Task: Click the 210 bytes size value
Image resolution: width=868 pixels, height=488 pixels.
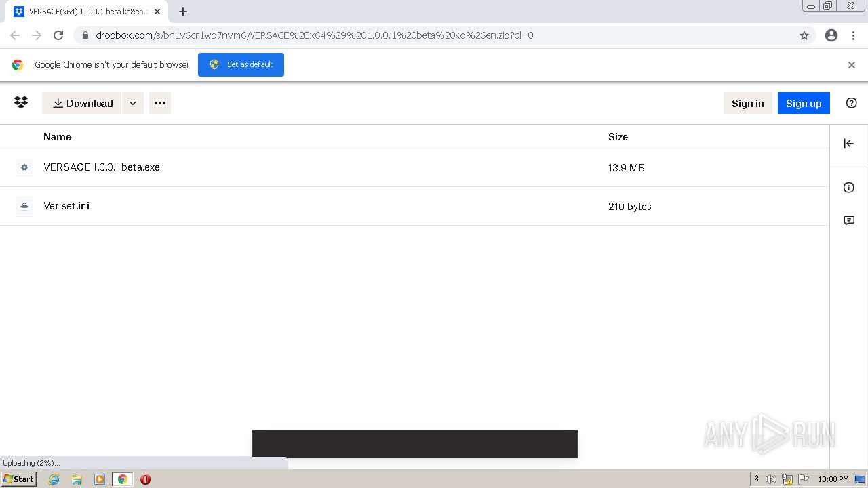Action: [630, 207]
